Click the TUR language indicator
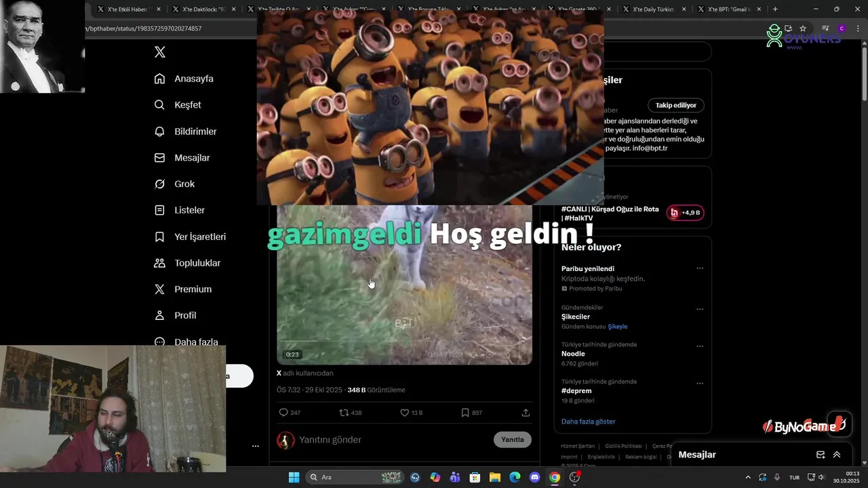 pyautogui.click(x=794, y=477)
